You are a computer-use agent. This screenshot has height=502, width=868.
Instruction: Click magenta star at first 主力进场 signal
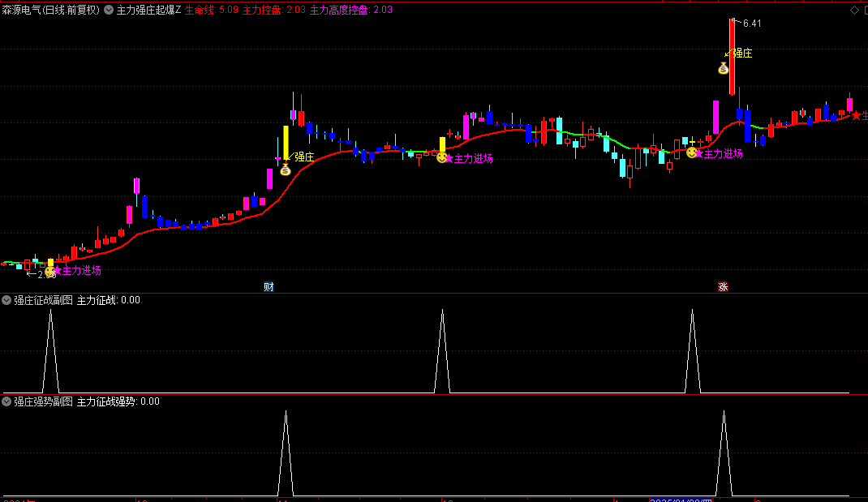pyautogui.click(x=58, y=270)
